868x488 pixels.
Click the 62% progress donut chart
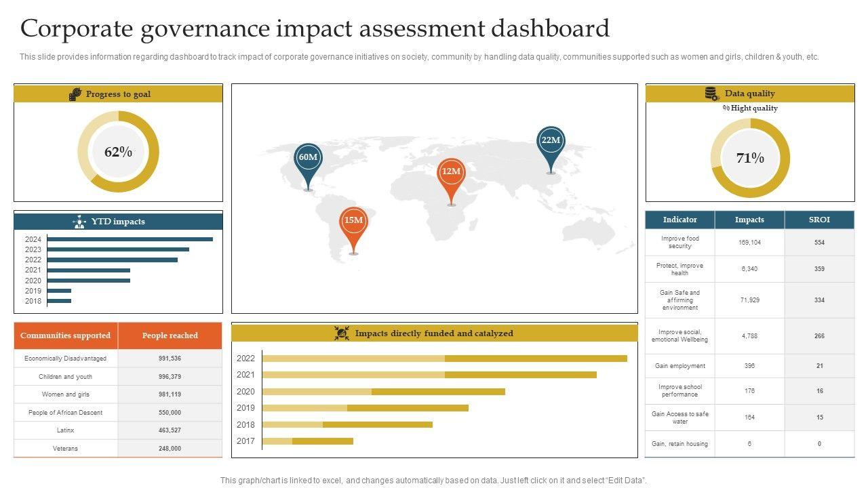(x=118, y=152)
